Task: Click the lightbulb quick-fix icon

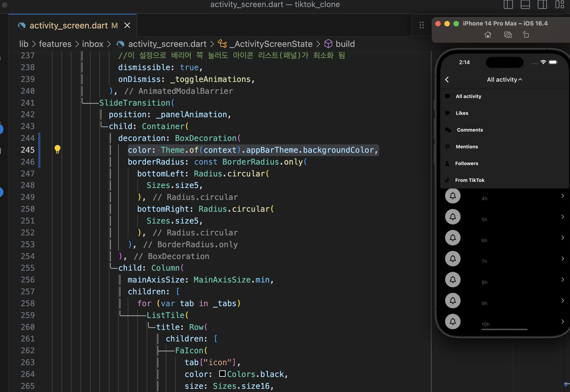Action: point(57,149)
